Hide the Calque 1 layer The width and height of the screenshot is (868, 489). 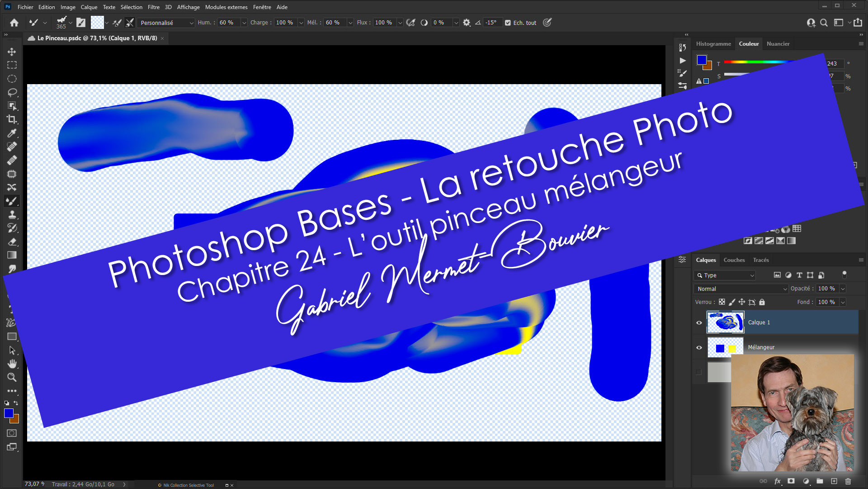pos(699,323)
